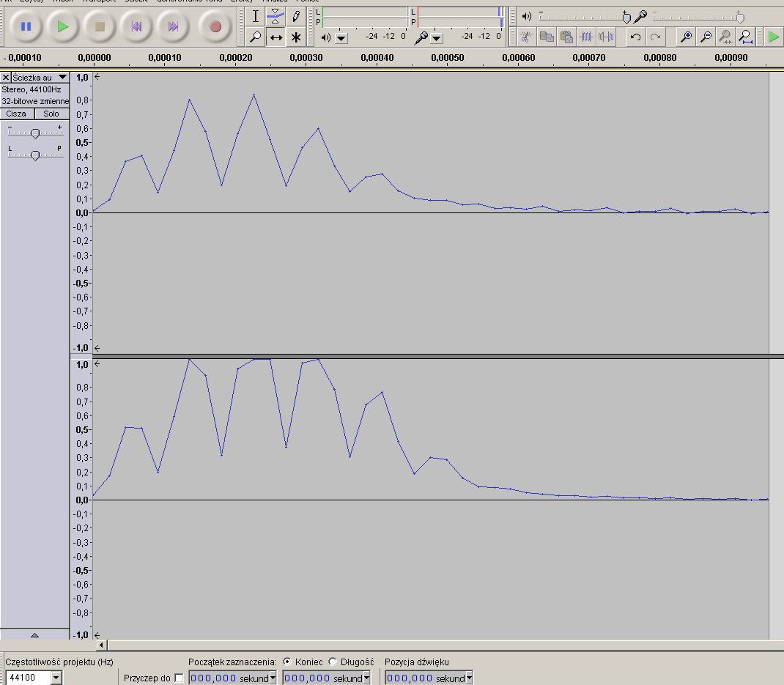
Task: Open the Pozycja dźwięku sekund unit dropdown
Action: [x=469, y=678]
